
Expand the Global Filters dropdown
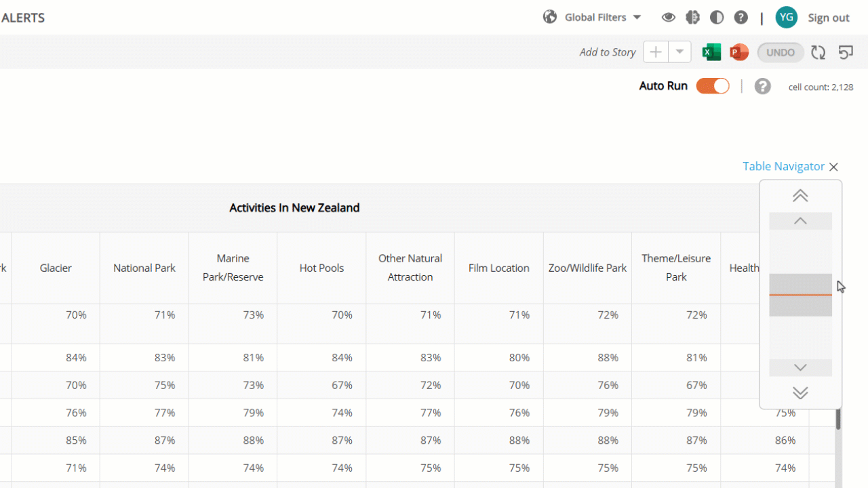pyautogui.click(x=637, y=18)
